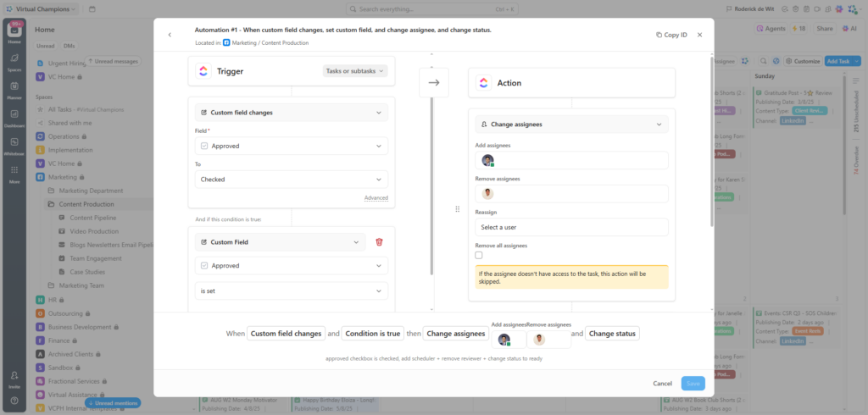Select the Change status step in summary
868x415 pixels.
[612, 334]
